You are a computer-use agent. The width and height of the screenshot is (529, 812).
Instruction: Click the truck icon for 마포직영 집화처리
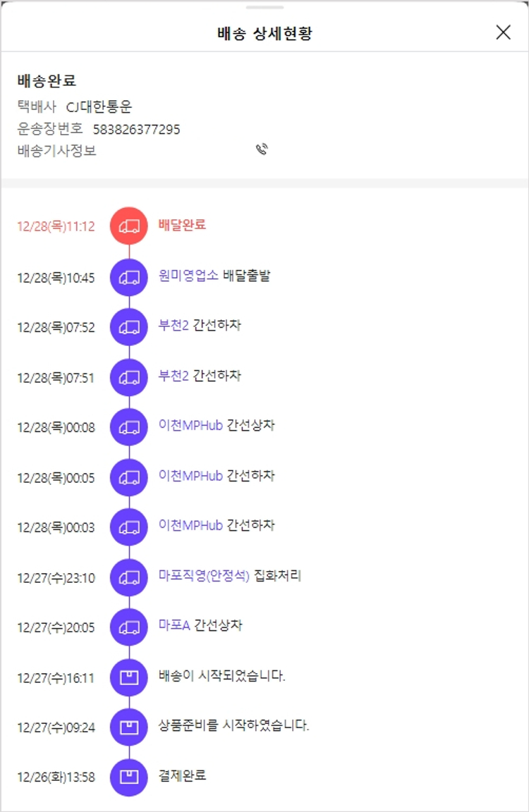(x=129, y=577)
